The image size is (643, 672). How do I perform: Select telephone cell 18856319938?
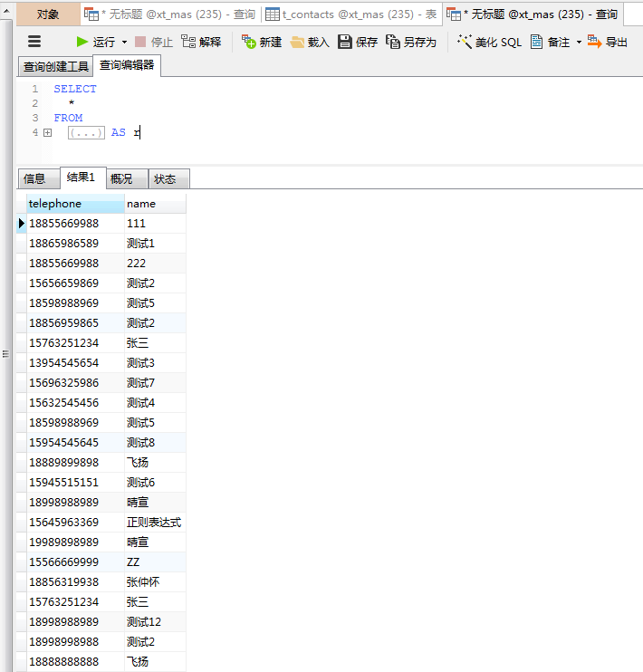click(x=75, y=582)
